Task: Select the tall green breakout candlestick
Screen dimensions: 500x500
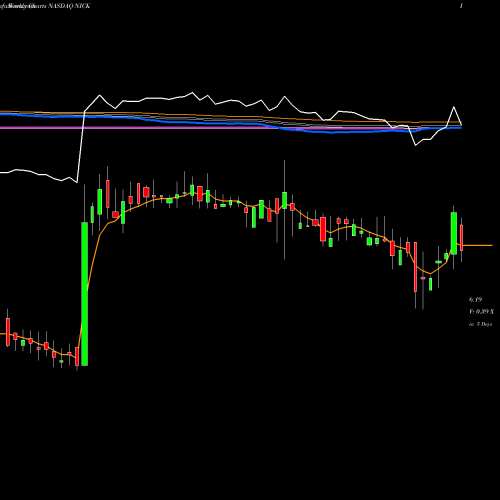Action: pyautogui.click(x=85, y=294)
